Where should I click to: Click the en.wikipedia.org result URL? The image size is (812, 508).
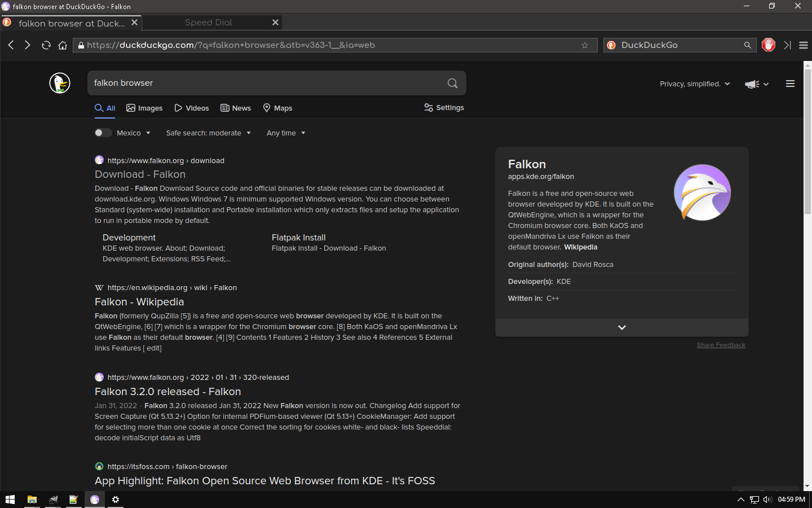click(172, 288)
